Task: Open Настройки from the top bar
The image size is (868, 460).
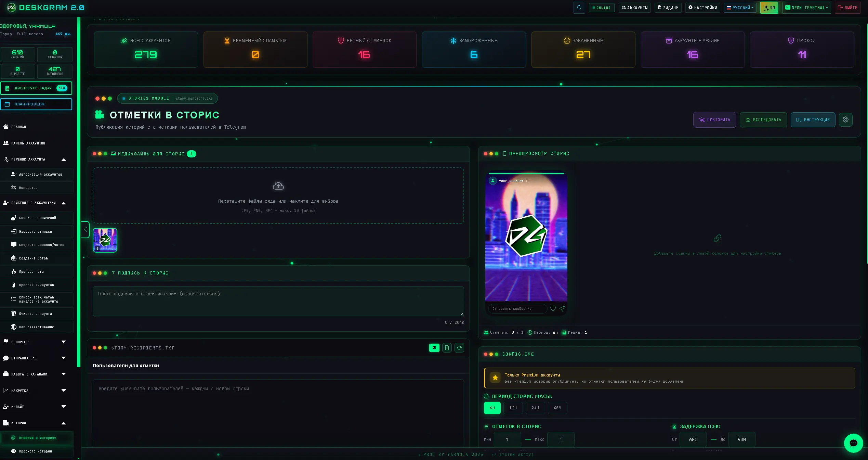Action: 703,8
